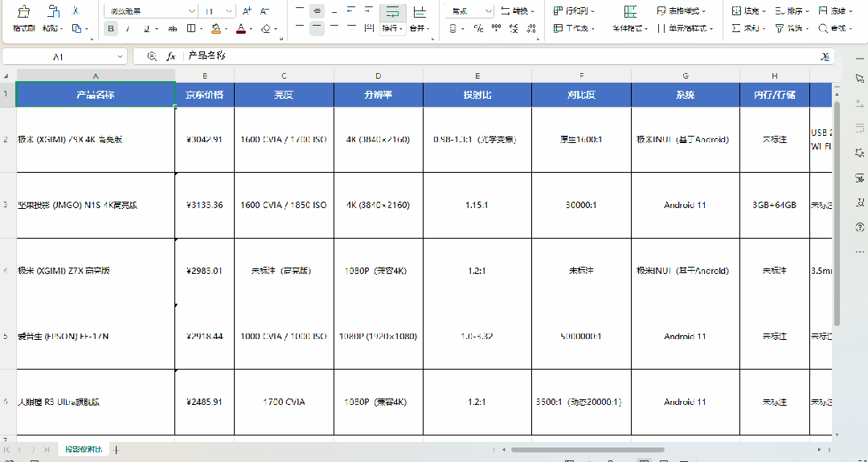
Task: Click the Freeze panes (冻结) button
Action: pyautogui.click(x=835, y=11)
